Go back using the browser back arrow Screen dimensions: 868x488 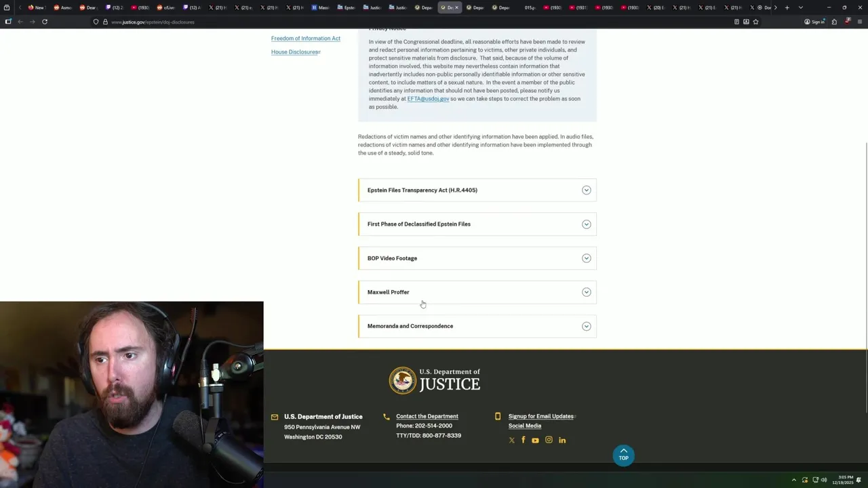point(20,22)
